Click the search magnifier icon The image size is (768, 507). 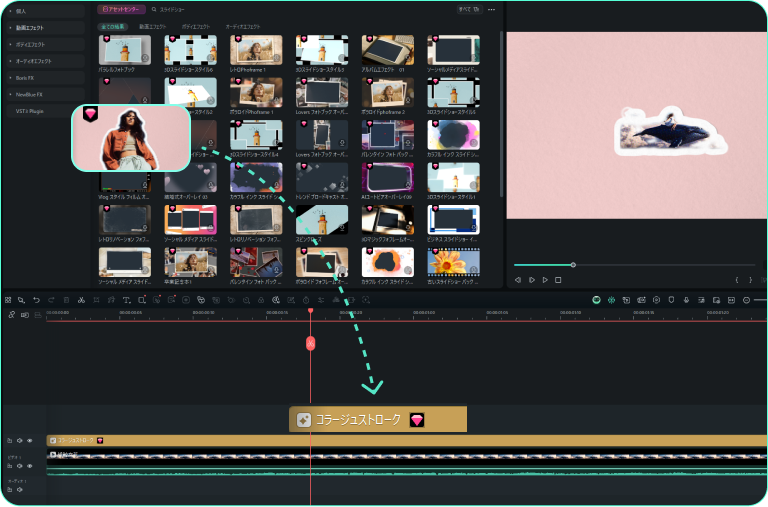[x=154, y=9]
